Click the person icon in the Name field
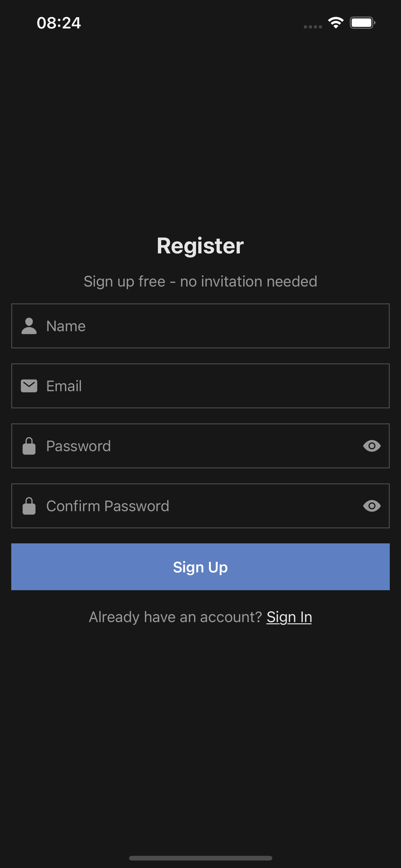Viewport: 401px width, 868px height. point(29,326)
